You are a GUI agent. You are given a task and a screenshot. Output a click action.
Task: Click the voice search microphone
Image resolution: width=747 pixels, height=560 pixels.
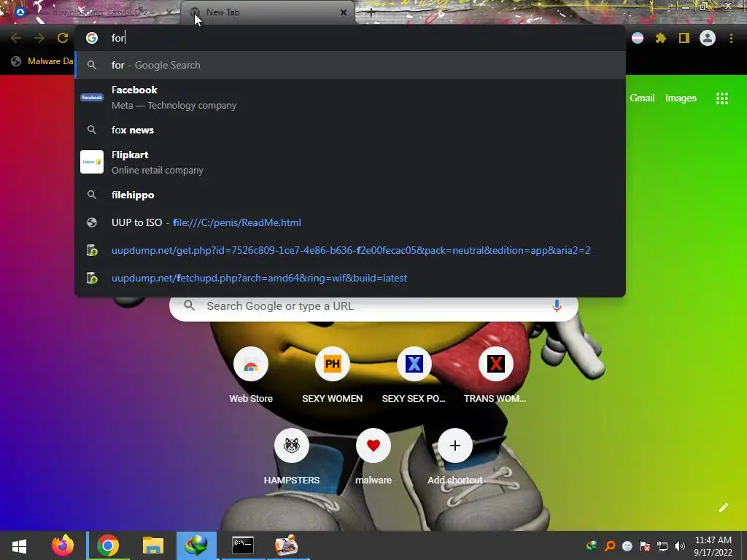557,306
